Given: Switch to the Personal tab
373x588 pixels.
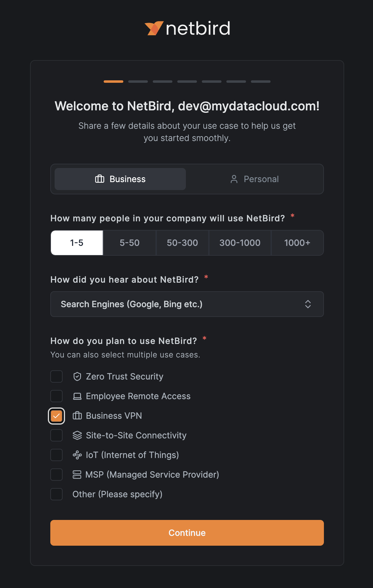Looking at the screenshot, I should (254, 179).
